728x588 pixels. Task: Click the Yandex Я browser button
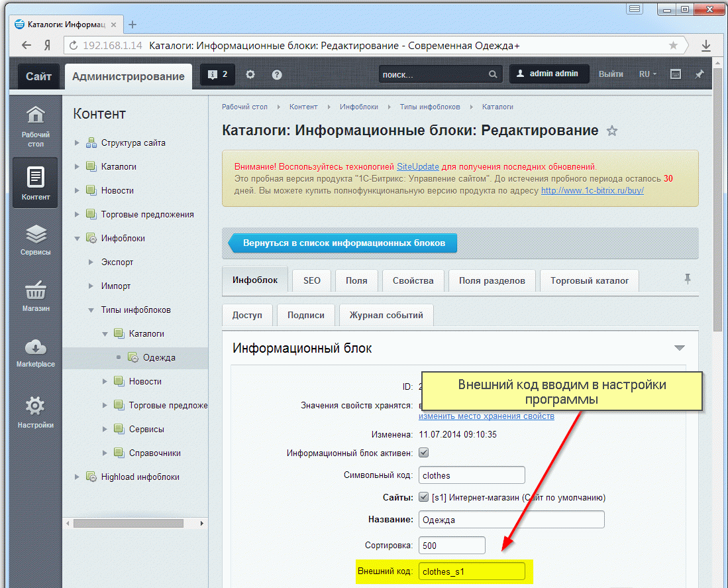[x=47, y=45]
